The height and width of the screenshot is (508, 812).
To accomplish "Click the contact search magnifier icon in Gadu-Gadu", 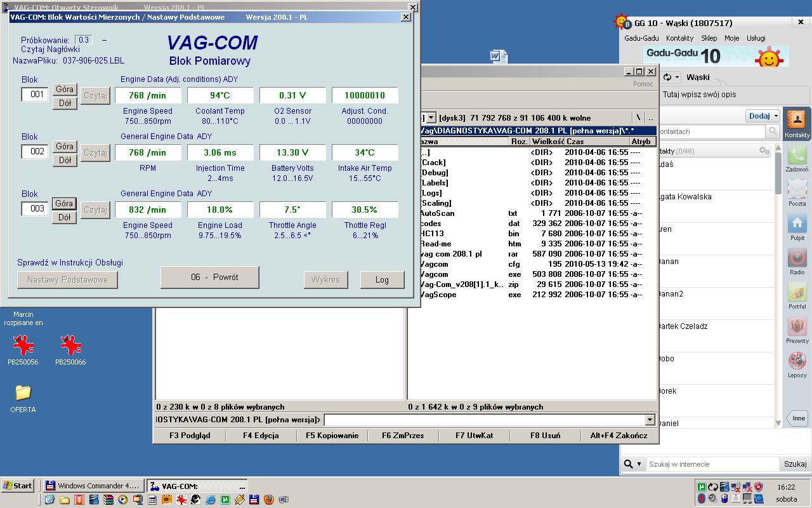I will pyautogui.click(x=773, y=131).
